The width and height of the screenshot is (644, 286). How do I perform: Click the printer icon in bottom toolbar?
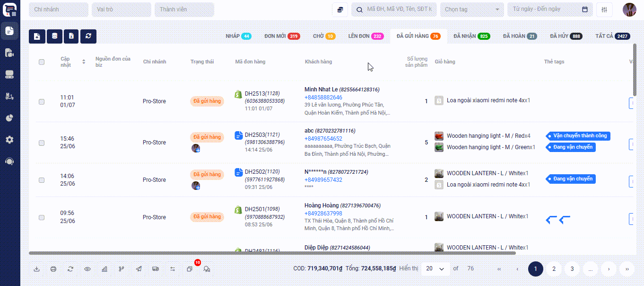(x=53, y=269)
